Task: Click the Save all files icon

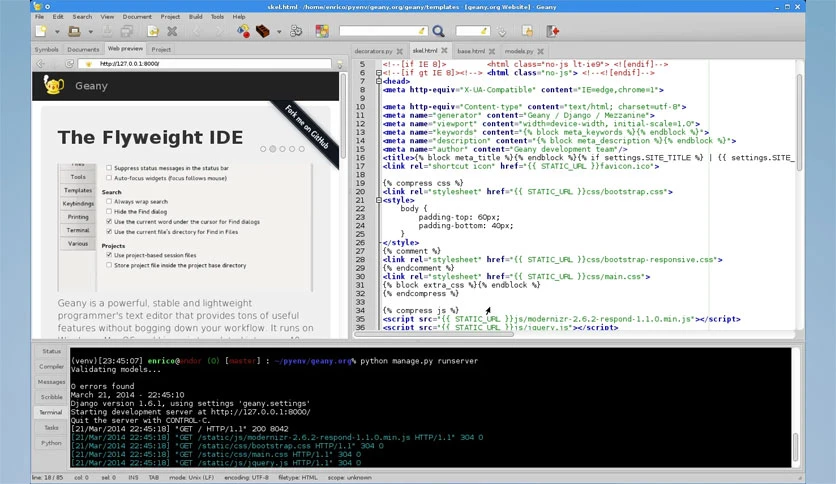Action: [x=127, y=31]
